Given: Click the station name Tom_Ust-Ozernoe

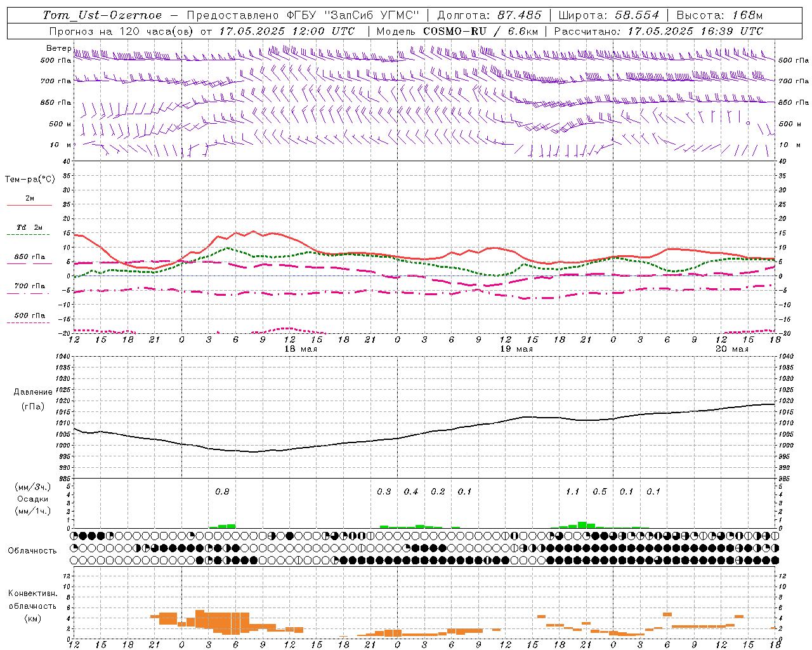Looking at the screenshot, I should (x=102, y=15).
